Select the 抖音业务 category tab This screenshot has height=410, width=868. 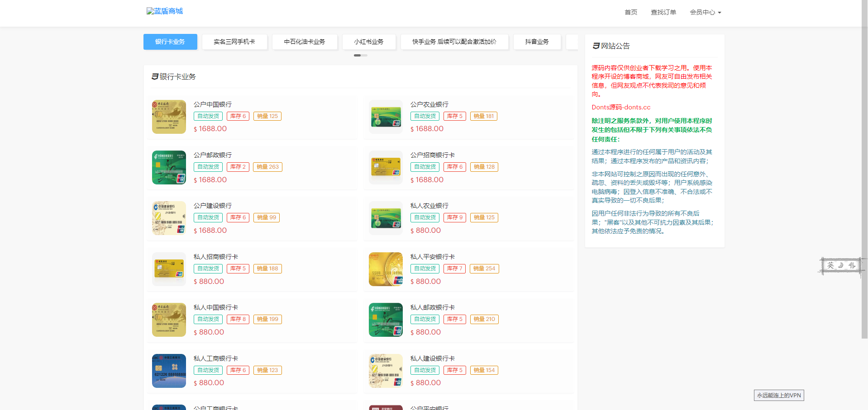(x=537, y=42)
